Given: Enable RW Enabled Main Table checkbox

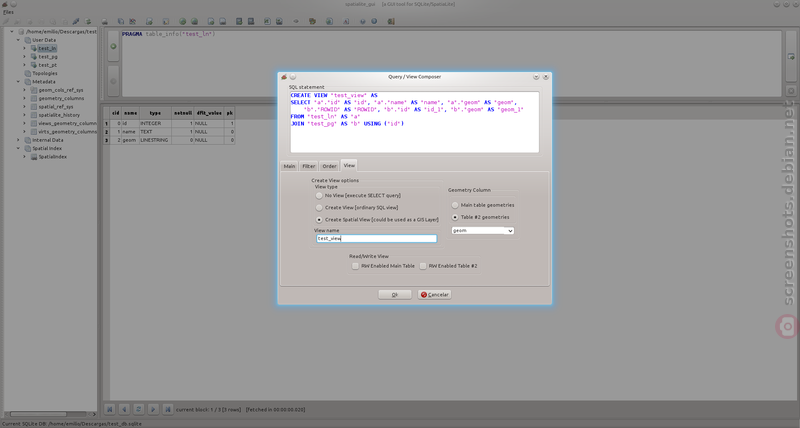Looking at the screenshot, I should click(x=355, y=266).
